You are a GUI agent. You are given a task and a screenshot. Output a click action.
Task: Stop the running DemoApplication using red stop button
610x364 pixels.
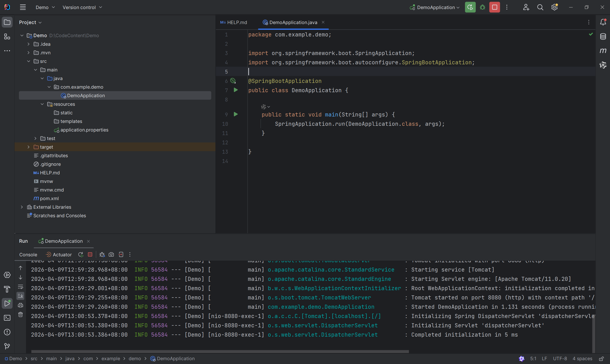click(494, 7)
